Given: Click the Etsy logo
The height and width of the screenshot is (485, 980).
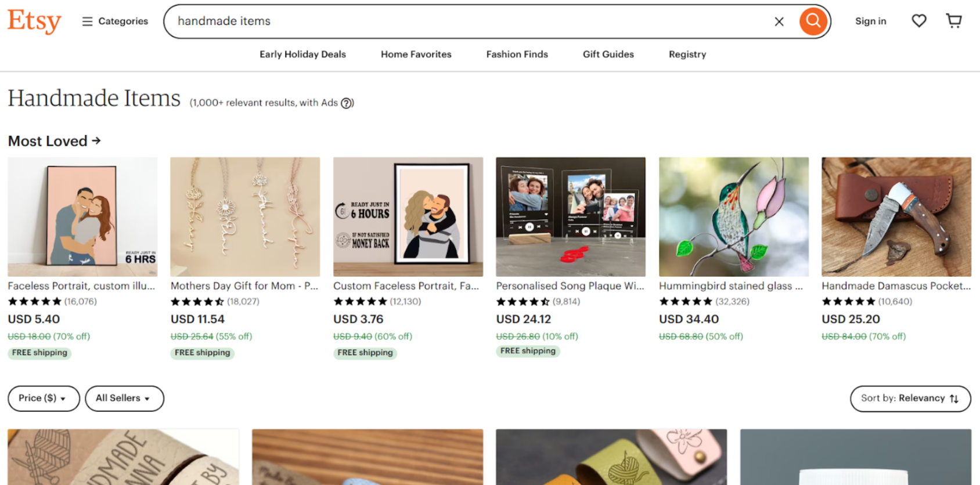Looking at the screenshot, I should click(x=34, y=21).
